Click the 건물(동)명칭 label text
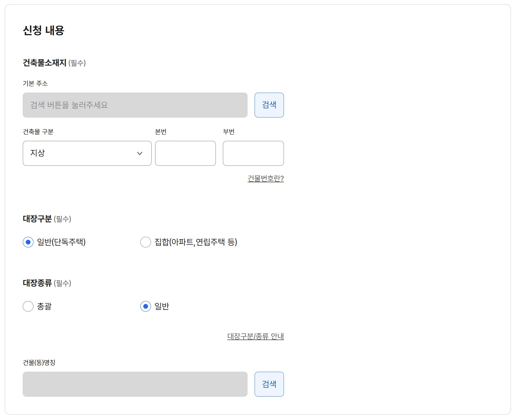The height and width of the screenshot is (420, 516). point(39,363)
